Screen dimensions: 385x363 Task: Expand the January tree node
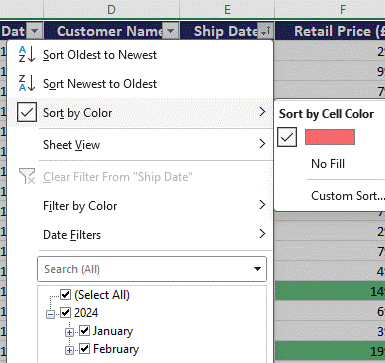pos(69,332)
